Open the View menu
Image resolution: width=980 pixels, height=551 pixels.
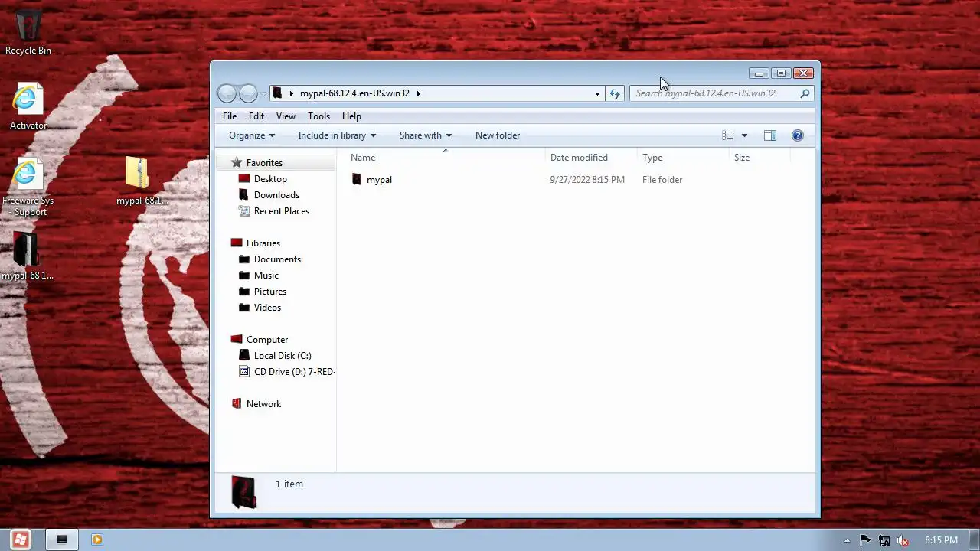pos(286,116)
